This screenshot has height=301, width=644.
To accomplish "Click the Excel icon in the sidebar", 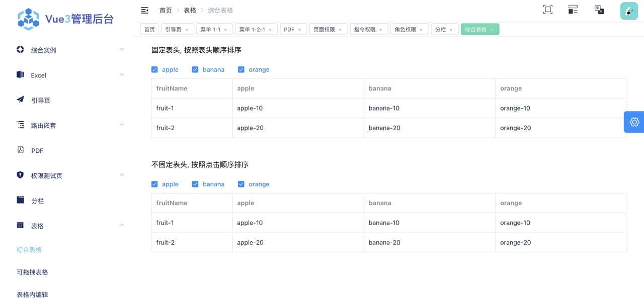I will [x=20, y=74].
